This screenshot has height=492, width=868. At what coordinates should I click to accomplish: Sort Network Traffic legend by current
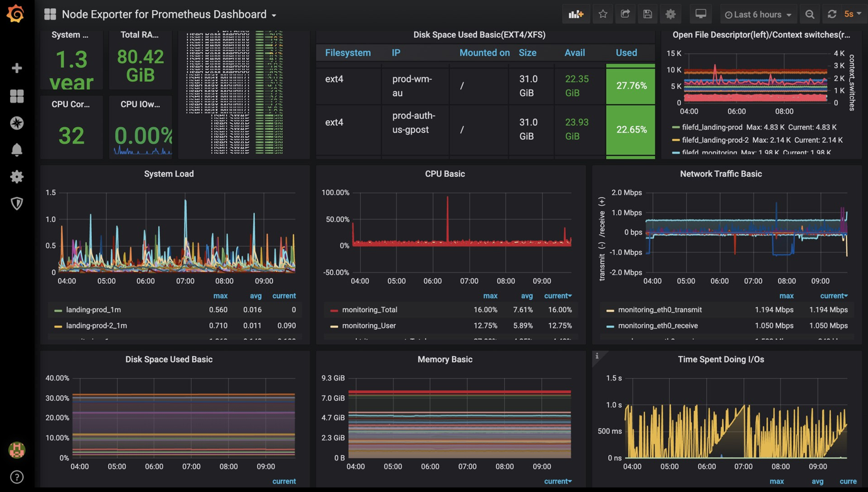[834, 296]
